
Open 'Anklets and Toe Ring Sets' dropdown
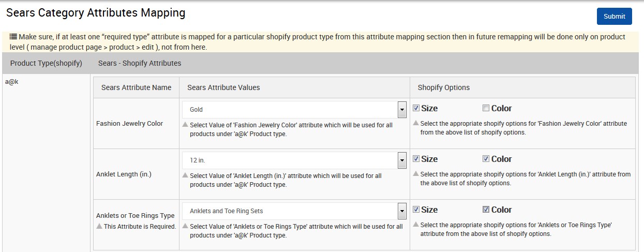coord(402,211)
